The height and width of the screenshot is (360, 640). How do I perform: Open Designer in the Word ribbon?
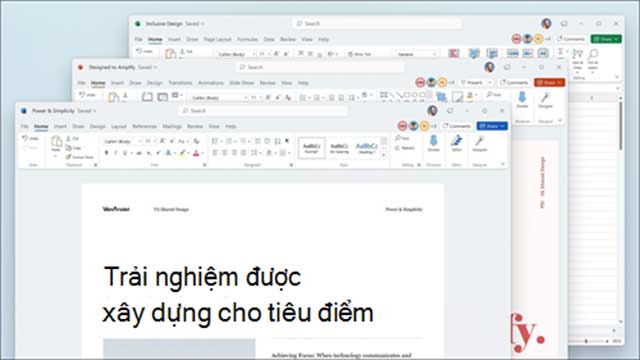[x=480, y=144]
